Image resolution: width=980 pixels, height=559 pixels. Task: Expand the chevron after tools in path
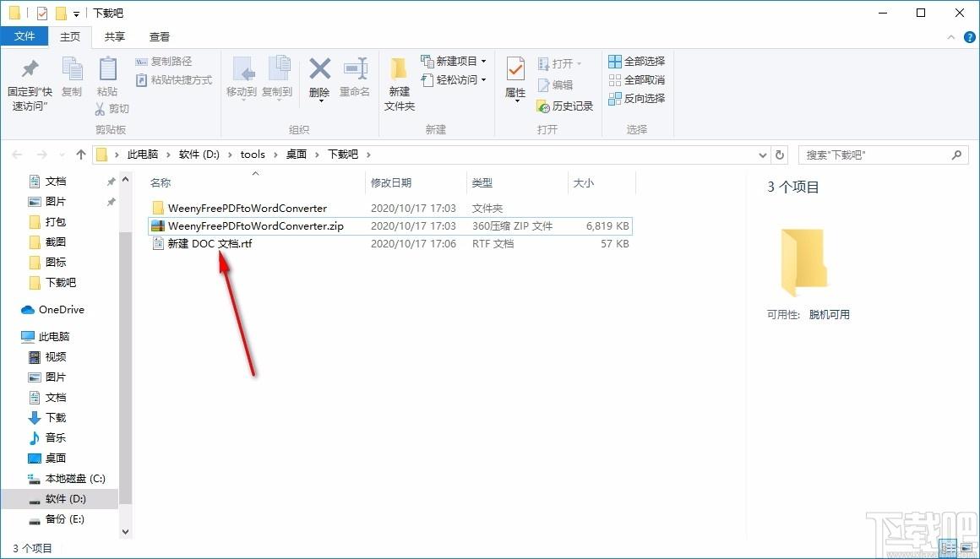coord(275,155)
